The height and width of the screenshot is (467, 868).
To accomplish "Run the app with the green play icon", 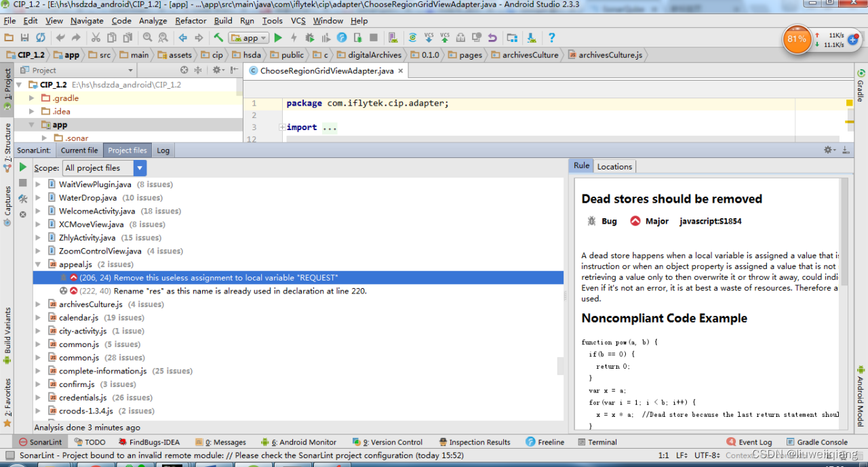I will click(x=278, y=38).
